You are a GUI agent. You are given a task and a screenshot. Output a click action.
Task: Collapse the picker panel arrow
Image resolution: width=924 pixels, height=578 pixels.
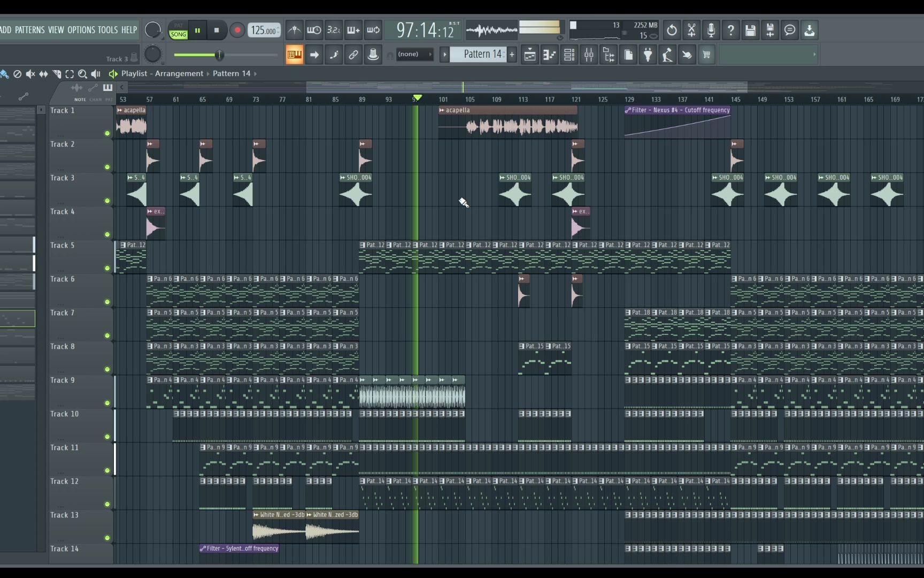click(x=41, y=110)
